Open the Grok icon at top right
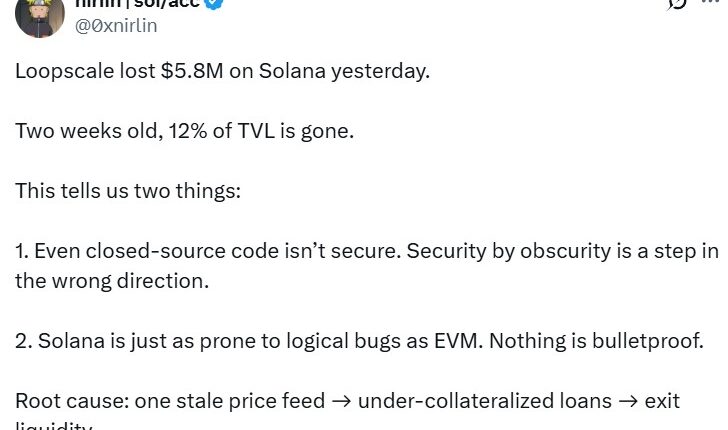This screenshot has width=728, height=430. (x=677, y=4)
